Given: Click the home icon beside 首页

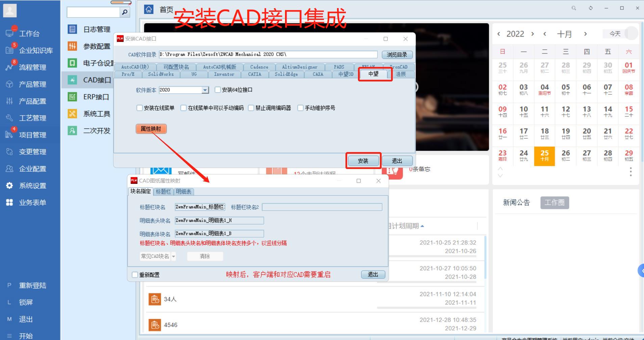Looking at the screenshot, I should coord(149,9).
